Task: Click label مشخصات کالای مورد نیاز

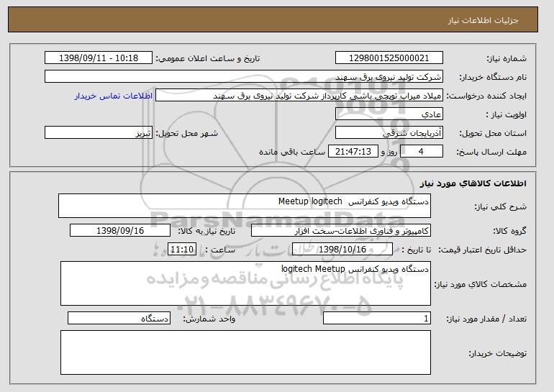Action: coord(480,284)
